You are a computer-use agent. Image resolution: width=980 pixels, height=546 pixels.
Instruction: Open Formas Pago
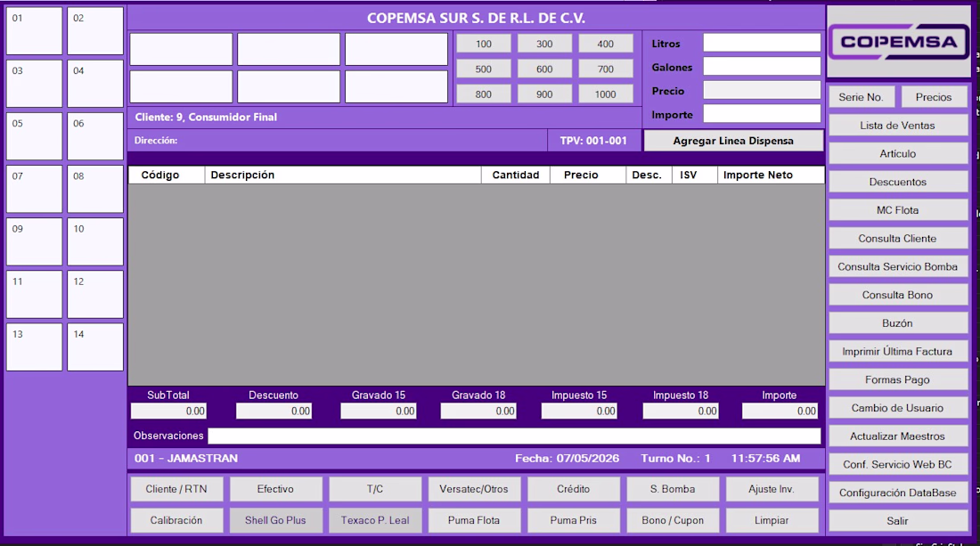coord(897,379)
